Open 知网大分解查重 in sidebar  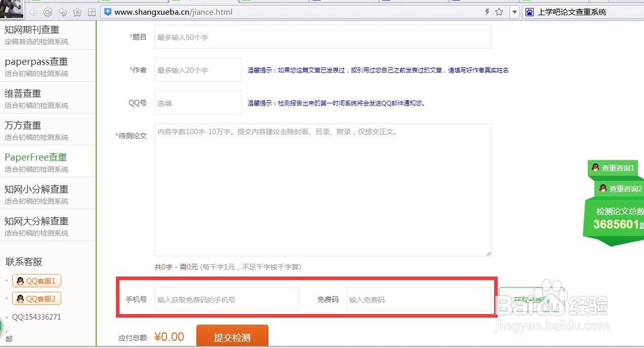48,226
